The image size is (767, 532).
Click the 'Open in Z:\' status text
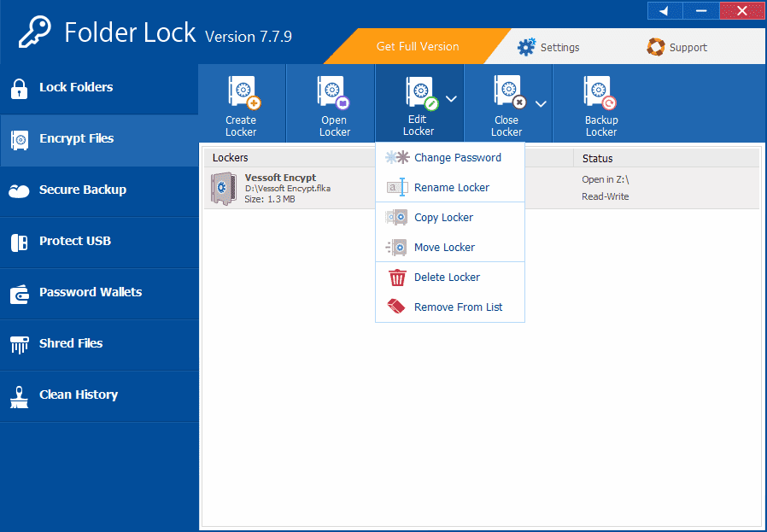click(x=605, y=179)
